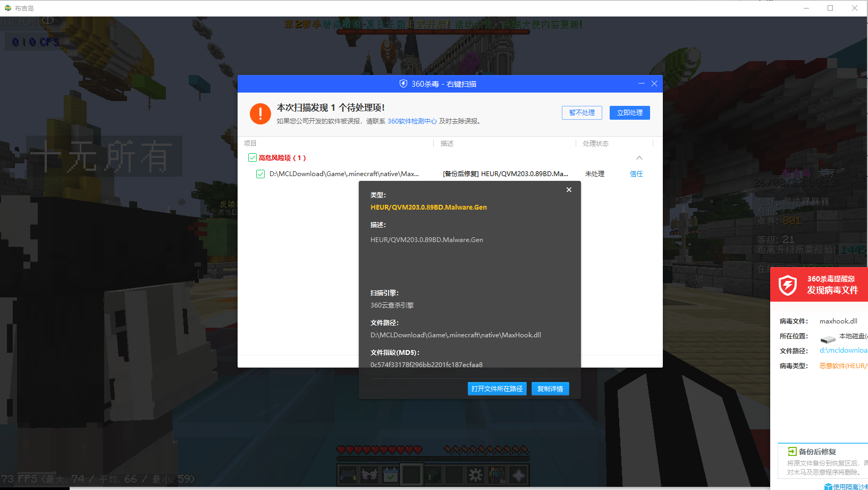Select the ender chest item in the hotbar
The width and height of the screenshot is (868, 490).
(433, 475)
